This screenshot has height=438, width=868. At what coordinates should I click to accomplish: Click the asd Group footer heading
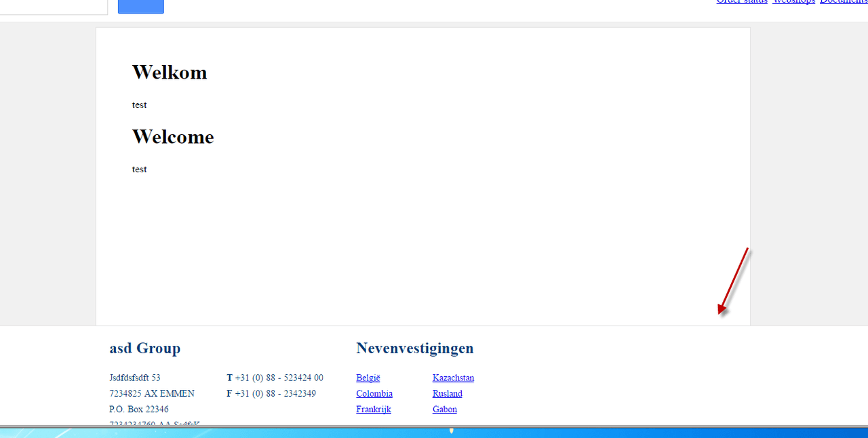tap(145, 349)
